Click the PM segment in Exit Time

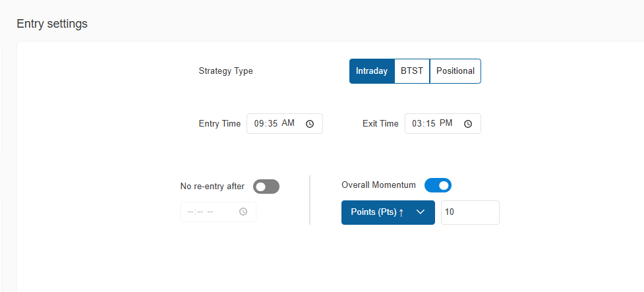(x=446, y=124)
